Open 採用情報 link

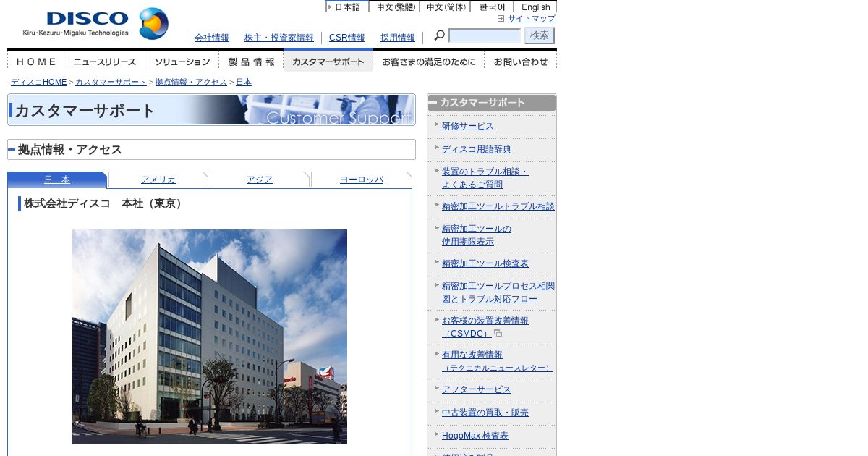[x=398, y=38]
